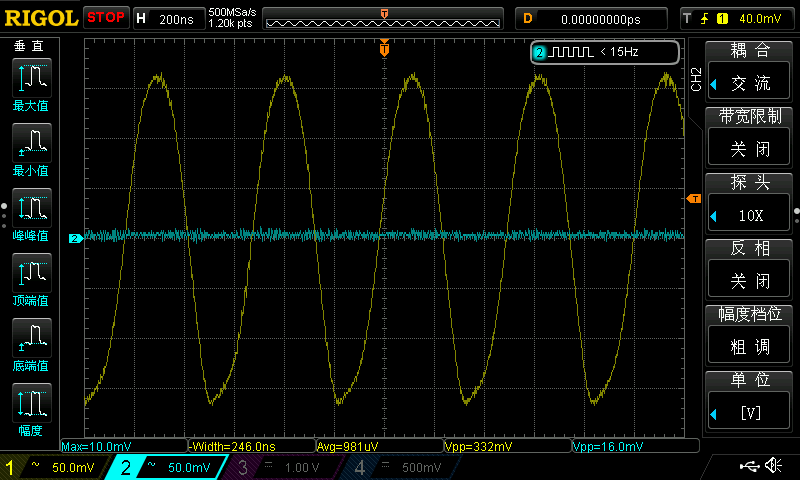800x480 pixels.
Task: Click the waveform memory overview bar
Action: coord(383,19)
